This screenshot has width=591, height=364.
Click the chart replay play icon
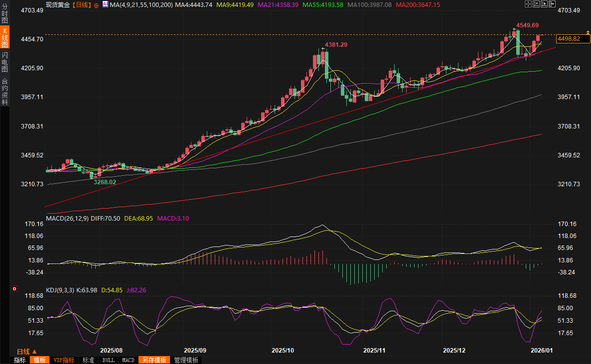click(x=544, y=4)
